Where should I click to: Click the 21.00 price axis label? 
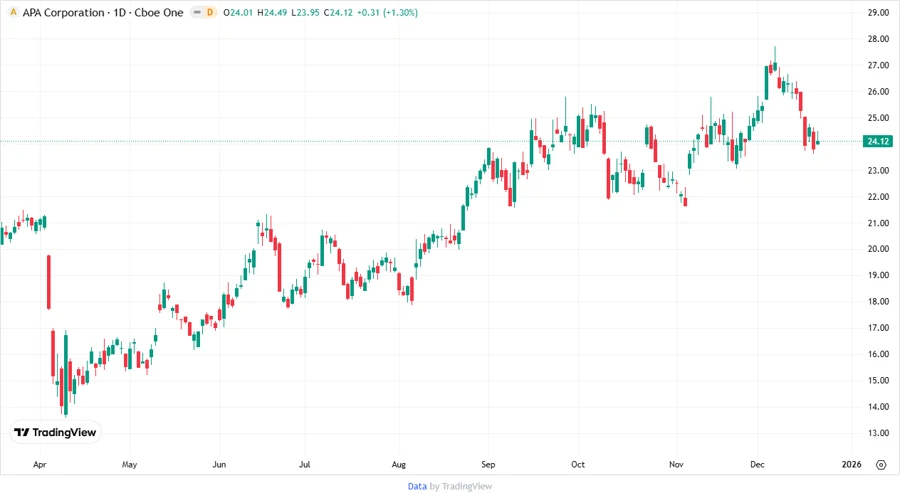click(878, 223)
